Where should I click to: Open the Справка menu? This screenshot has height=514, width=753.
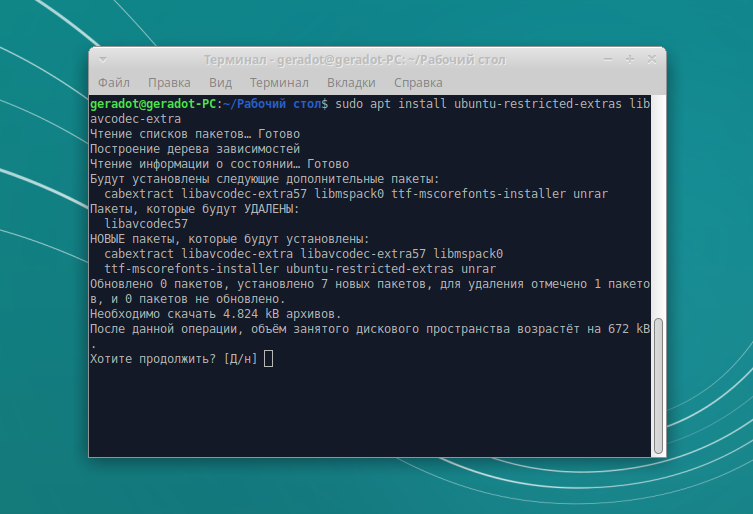coord(418,83)
